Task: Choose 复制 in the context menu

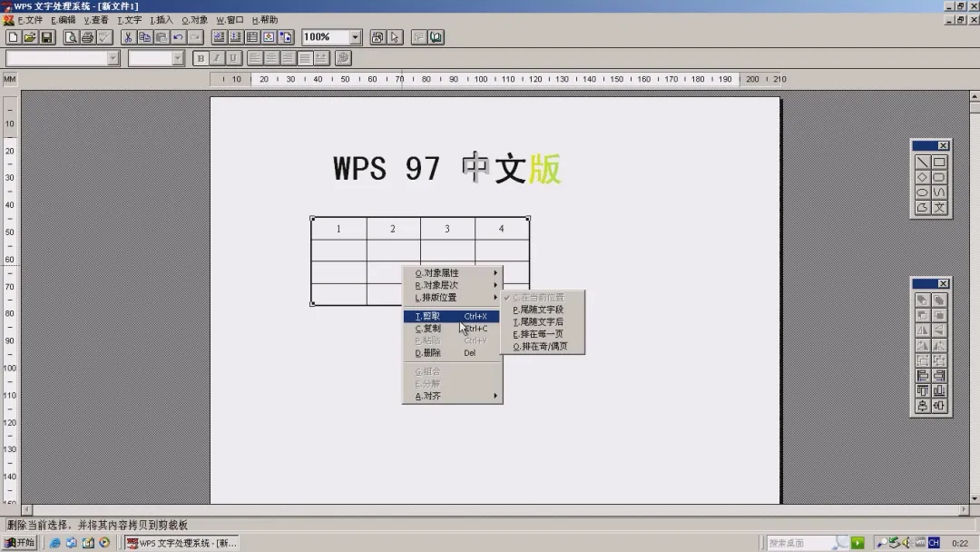Action: (x=452, y=328)
